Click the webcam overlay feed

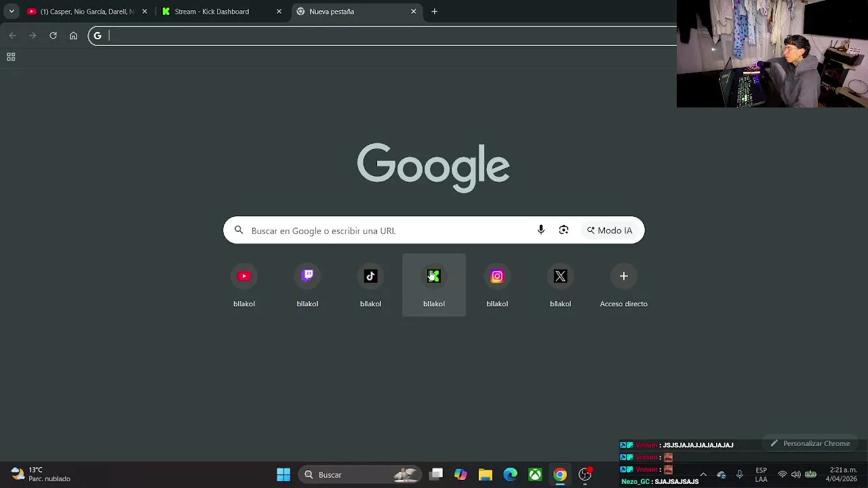click(x=772, y=54)
